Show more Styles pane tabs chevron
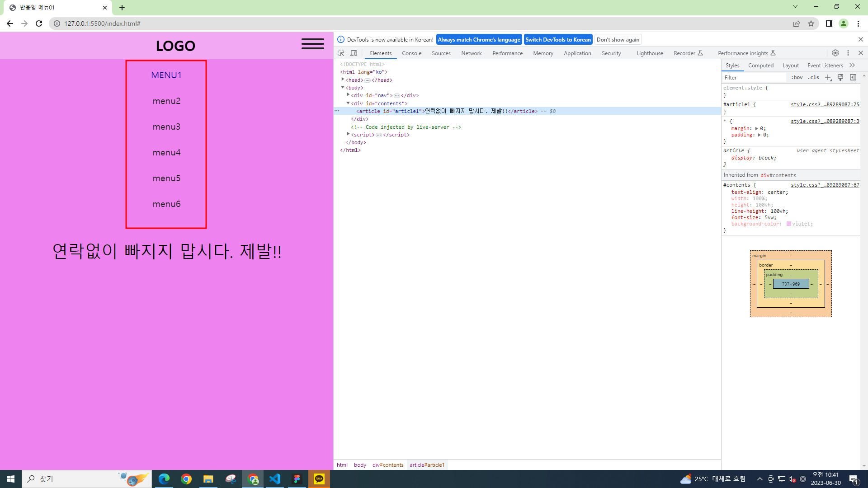868x488 pixels. pos(852,65)
